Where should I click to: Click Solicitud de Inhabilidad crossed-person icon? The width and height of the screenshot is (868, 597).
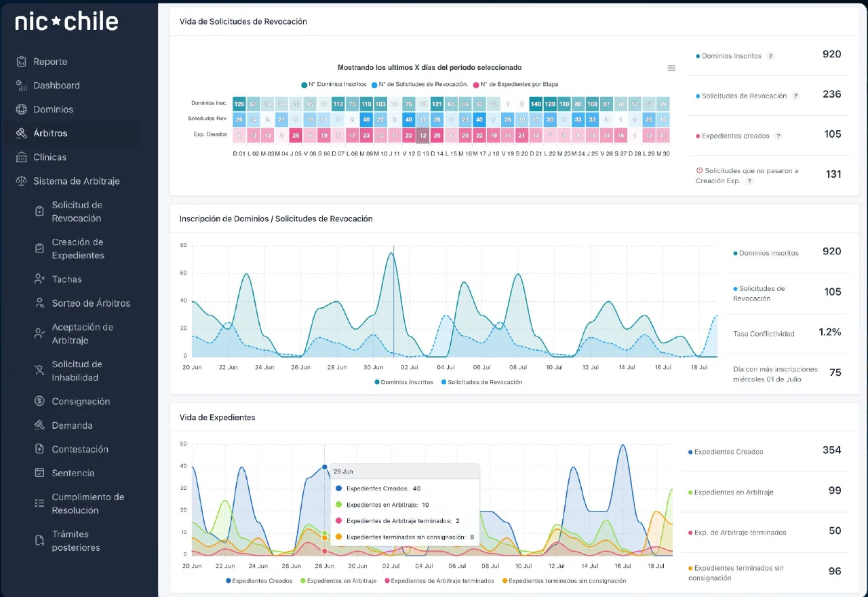(39, 370)
